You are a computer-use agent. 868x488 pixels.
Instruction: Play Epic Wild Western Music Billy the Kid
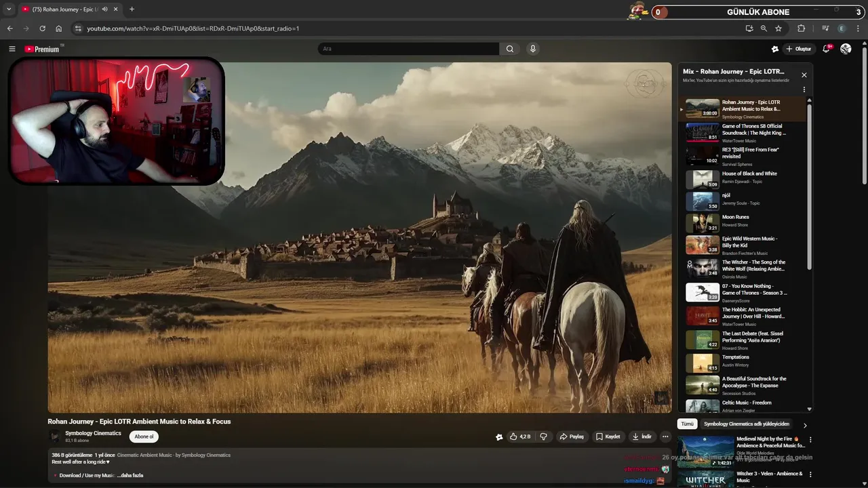(x=744, y=245)
